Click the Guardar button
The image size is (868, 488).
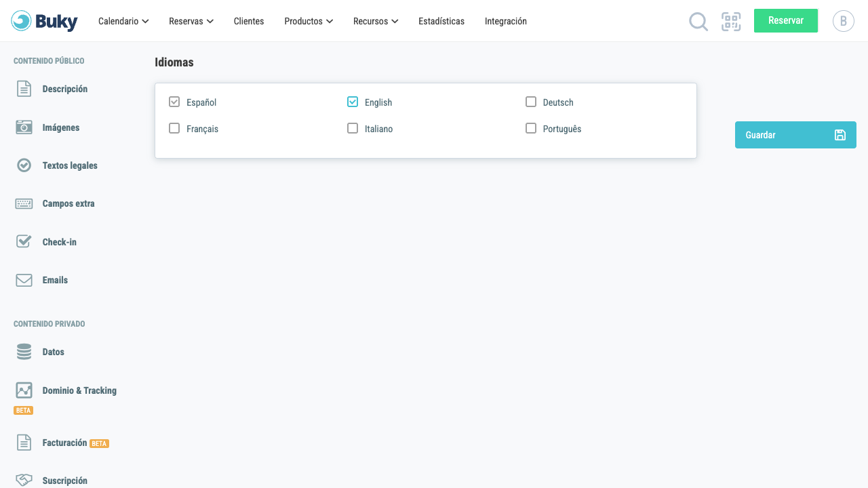[x=795, y=135]
